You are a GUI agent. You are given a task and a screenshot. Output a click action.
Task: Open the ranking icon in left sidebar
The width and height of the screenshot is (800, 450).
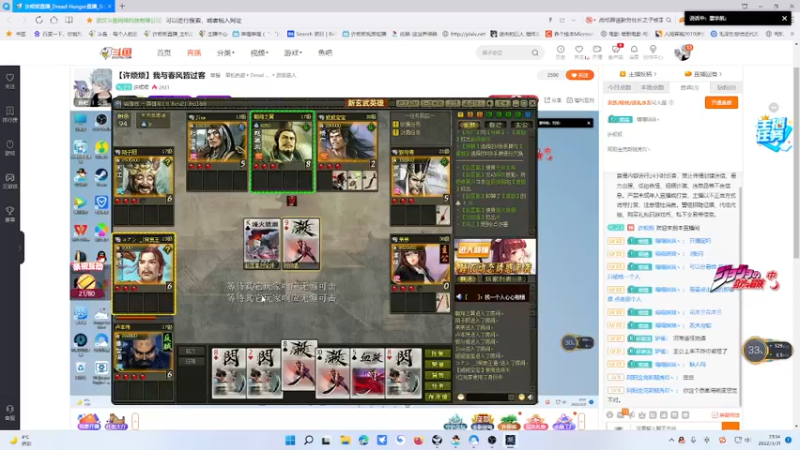point(10,113)
